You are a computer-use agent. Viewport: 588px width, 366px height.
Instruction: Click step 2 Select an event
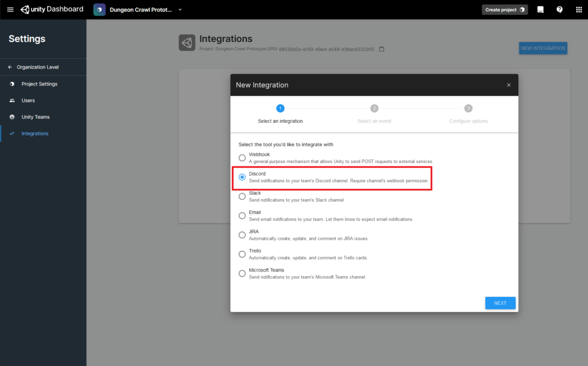coord(374,114)
